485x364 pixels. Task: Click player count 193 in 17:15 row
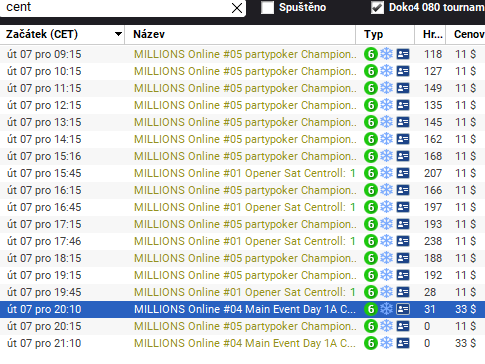click(x=433, y=224)
